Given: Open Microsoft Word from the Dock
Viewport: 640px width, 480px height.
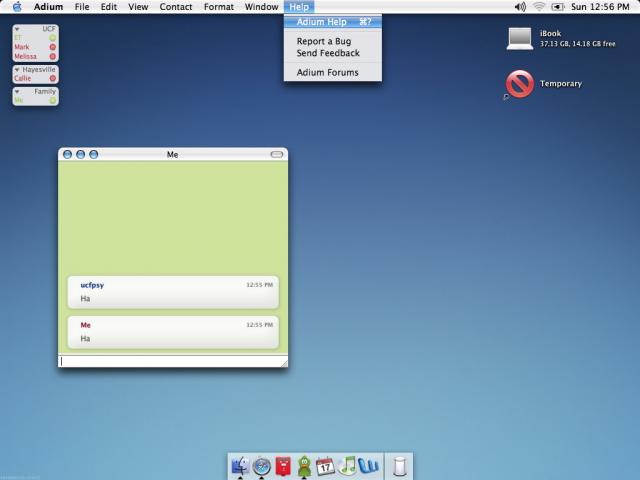Looking at the screenshot, I should 369,466.
